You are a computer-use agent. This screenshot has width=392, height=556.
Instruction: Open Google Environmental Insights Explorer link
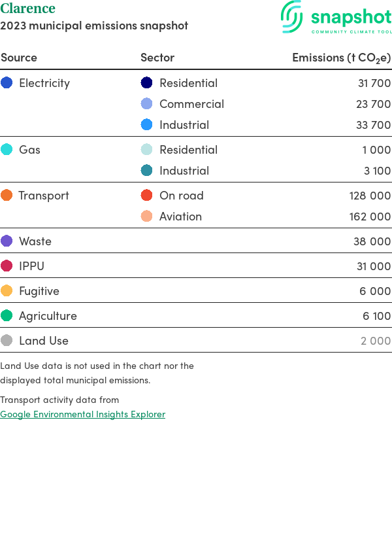[83, 414]
